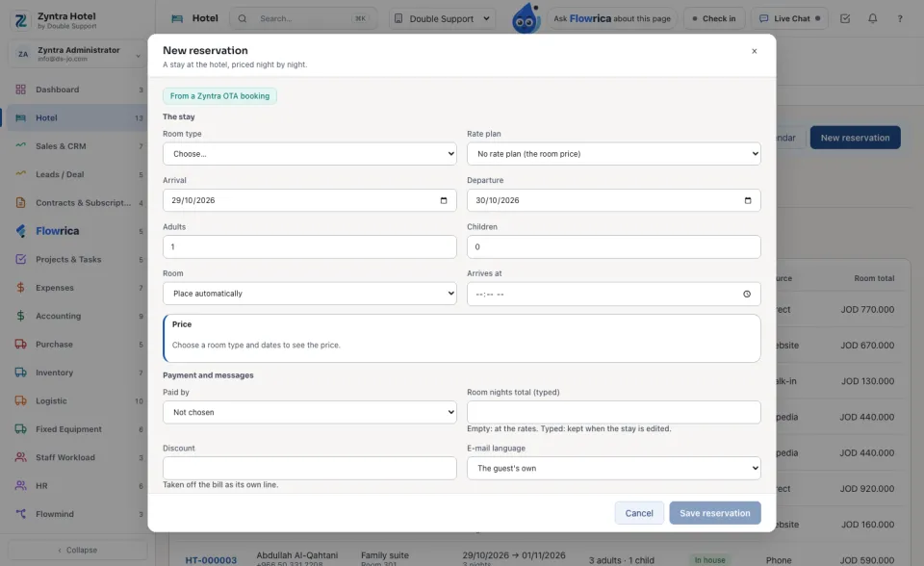Click the Room nights total (typed) field
Screen dimensions: 924x566
(x=613, y=412)
